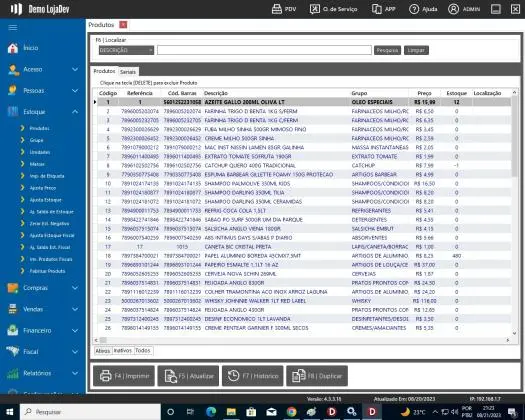The width and height of the screenshot is (525, 420).
Task: Go to Início home icon
Action: (13, 48)
